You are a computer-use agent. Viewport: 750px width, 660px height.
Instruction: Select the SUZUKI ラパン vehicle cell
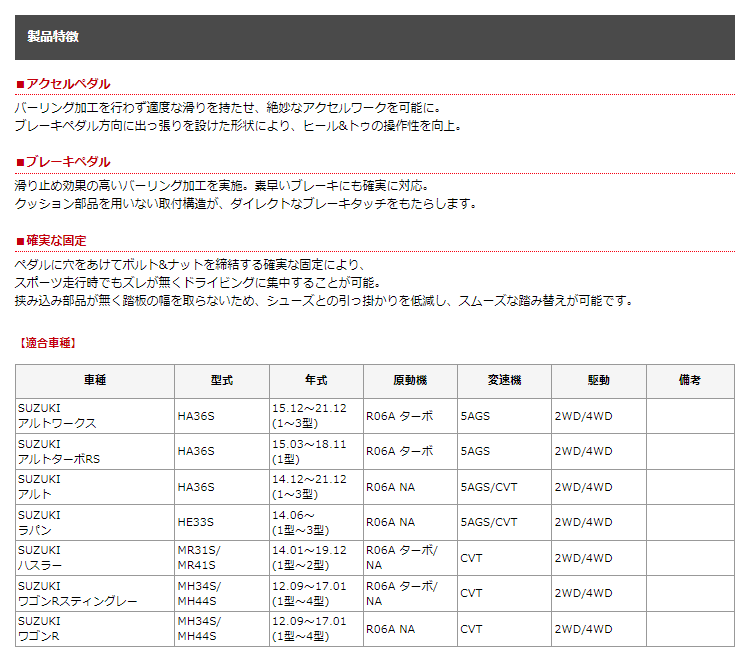point(95,522)
